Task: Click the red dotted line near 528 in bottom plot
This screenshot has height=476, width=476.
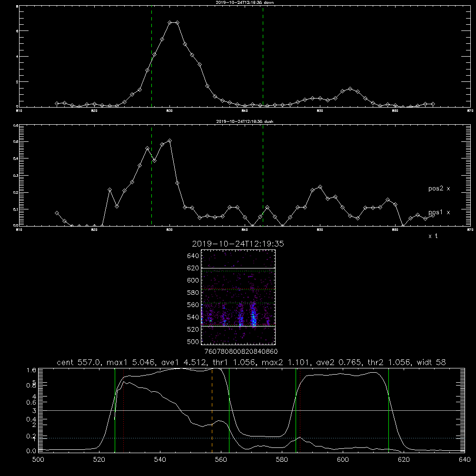Action: [124, 410]
